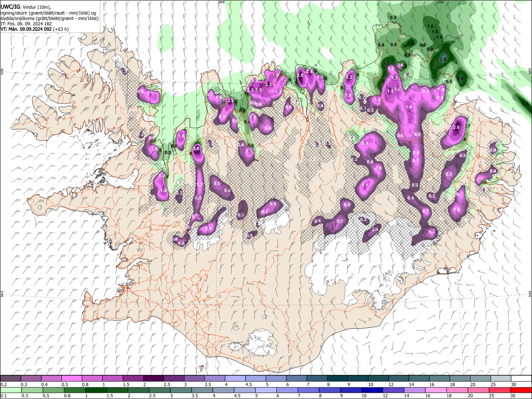
Task: Click the '(+63 h)' forecast offset text
Action: click(x=61, y=29)
